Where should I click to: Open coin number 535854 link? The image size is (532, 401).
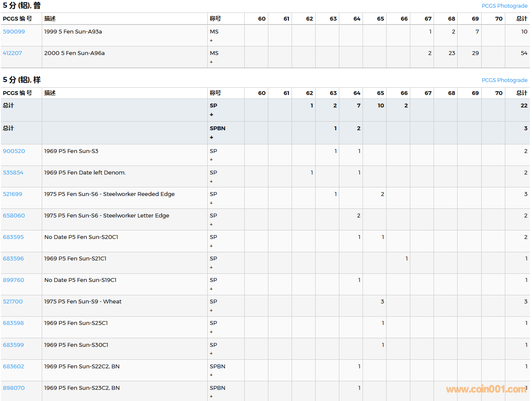(x=13, y=172)
